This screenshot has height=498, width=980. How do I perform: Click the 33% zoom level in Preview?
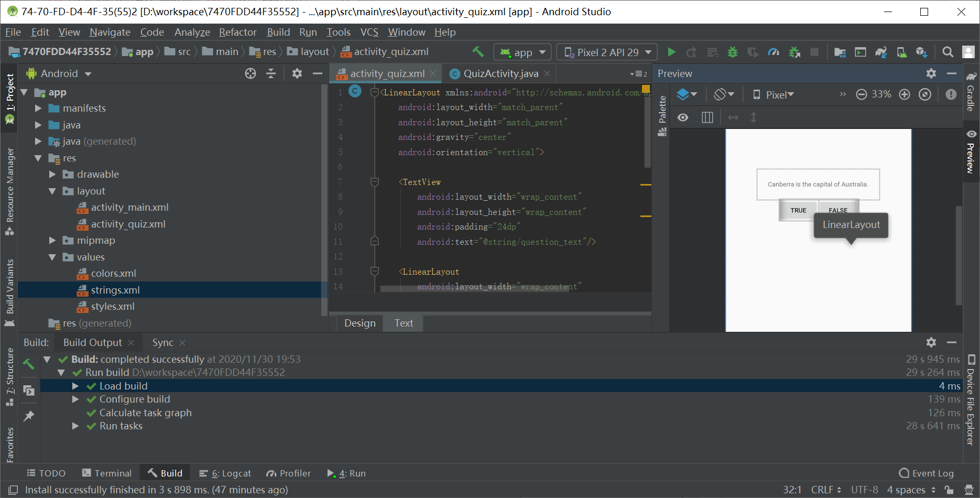click(881, 94)
